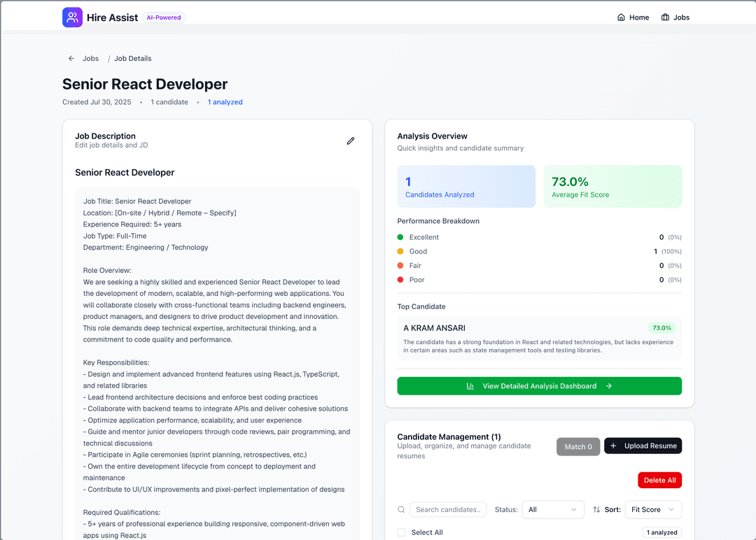Click the back arrow beside Jobs
Image resolution: width=756 pixels, height=540 pixels.
[x=71, y=59]
